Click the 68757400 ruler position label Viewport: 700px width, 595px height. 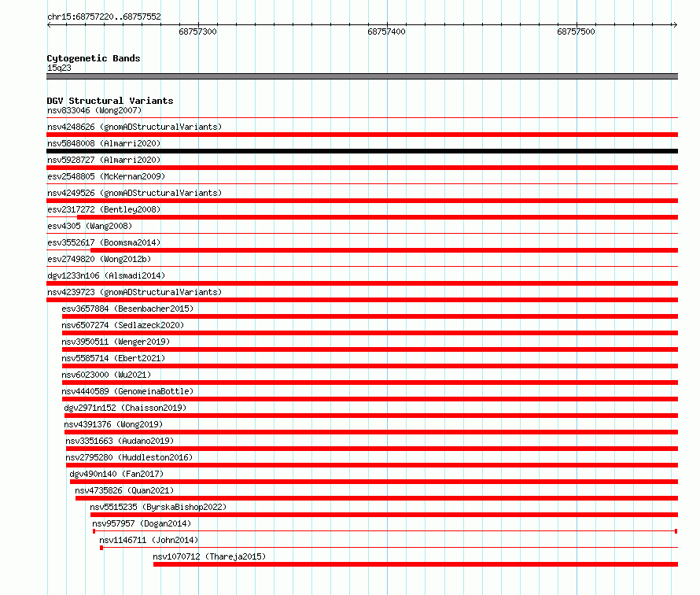(x=387, y=31)
